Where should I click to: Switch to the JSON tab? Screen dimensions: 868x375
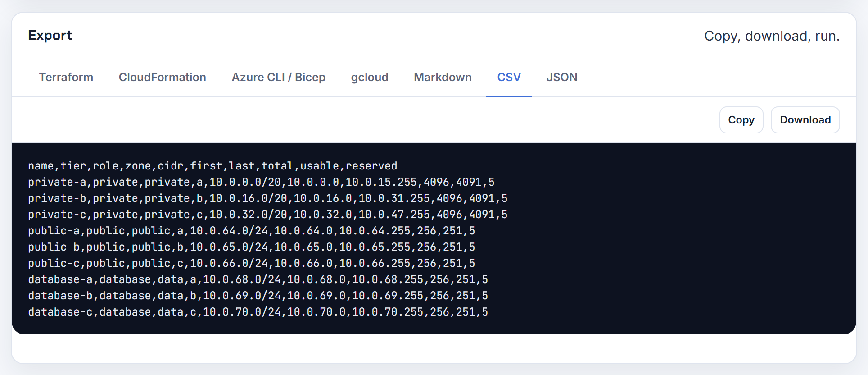pos(562,78)
